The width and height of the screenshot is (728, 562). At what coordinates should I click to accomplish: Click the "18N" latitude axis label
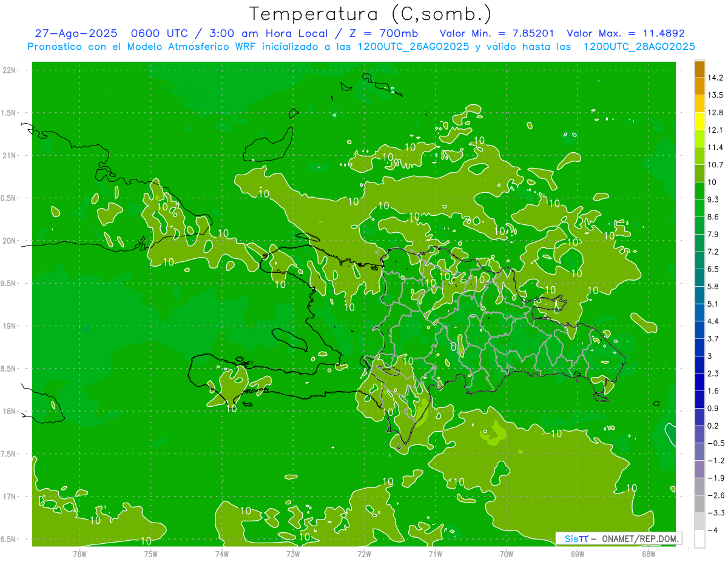point(10,412)
